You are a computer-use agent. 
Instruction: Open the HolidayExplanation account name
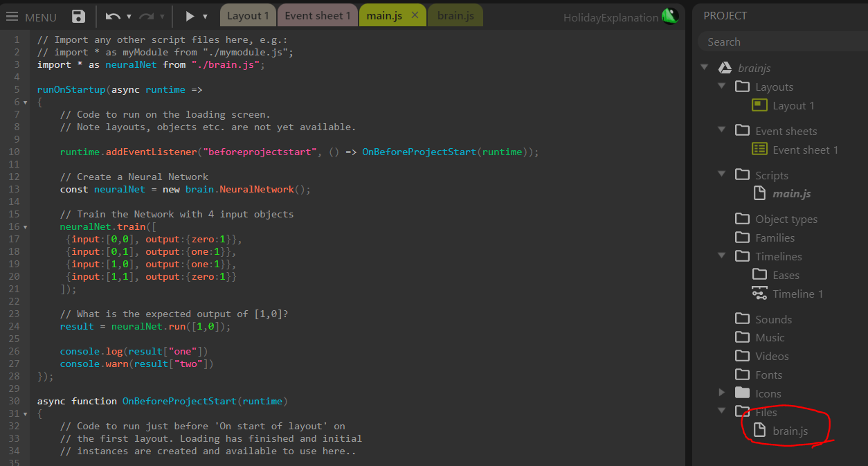[x=611, y=18]
